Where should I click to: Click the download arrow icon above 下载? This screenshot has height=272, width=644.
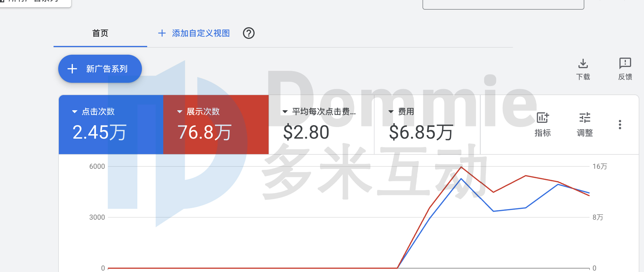click(583, 63)
